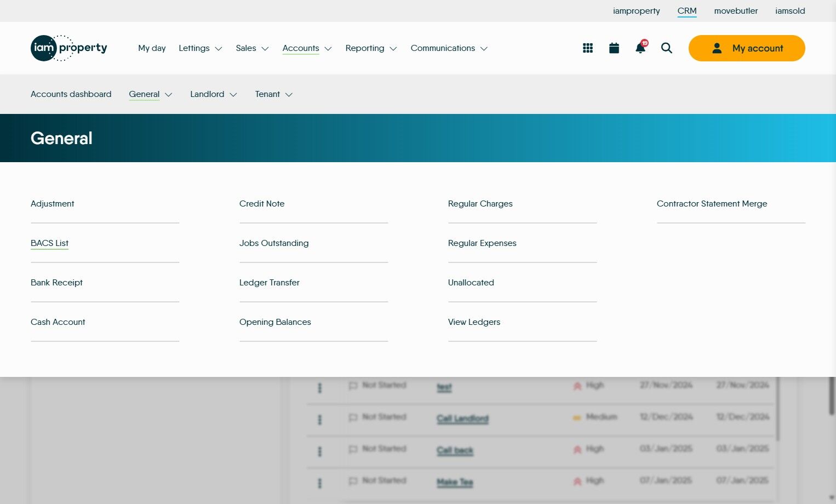Open row menu for Call Landlord task
836x504 pixels.
(320, 420)
